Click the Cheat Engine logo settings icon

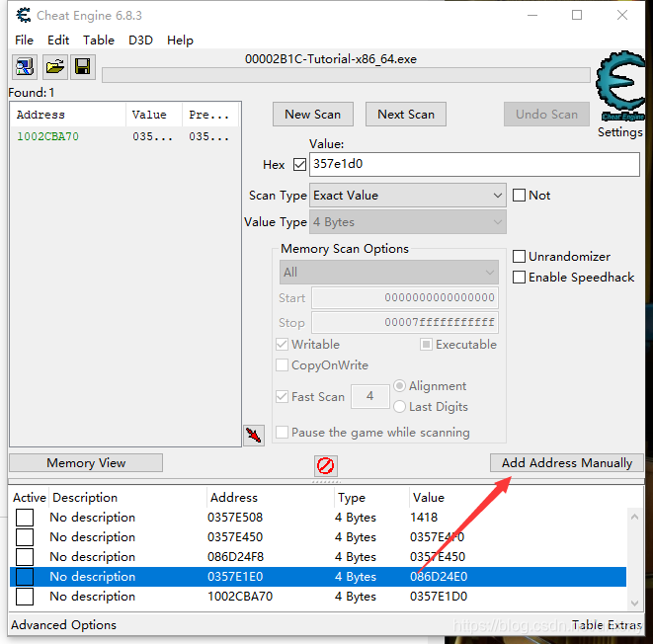click(x=620, y=87)
